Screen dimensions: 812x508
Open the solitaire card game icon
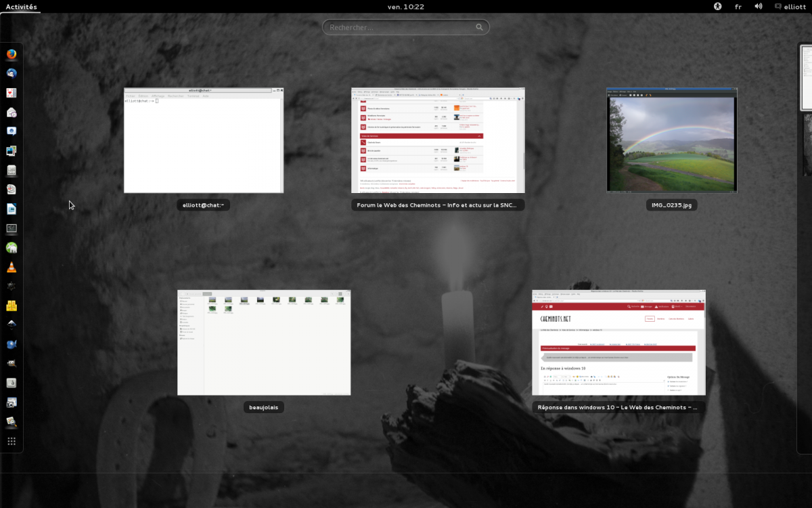[12, 93]
